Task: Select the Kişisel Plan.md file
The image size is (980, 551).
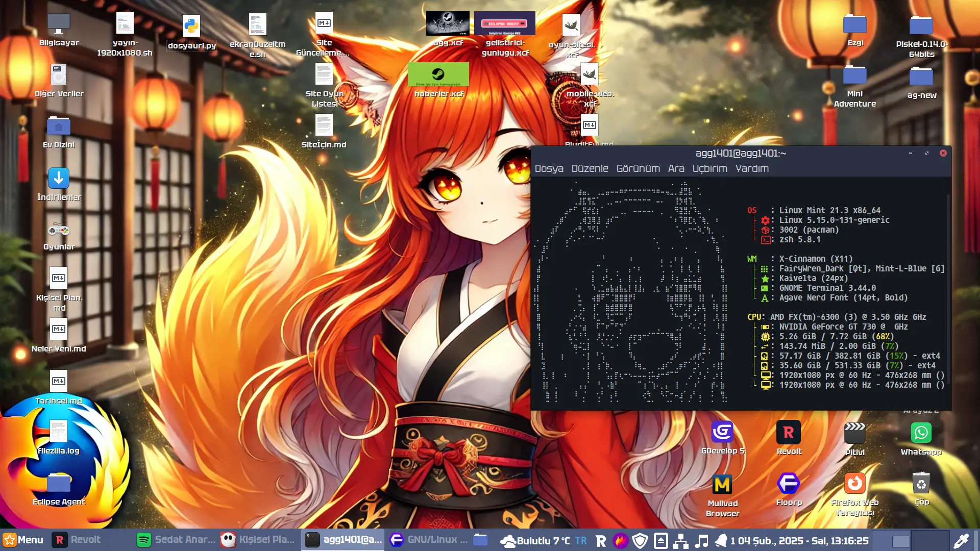Action: pos(59,290)
